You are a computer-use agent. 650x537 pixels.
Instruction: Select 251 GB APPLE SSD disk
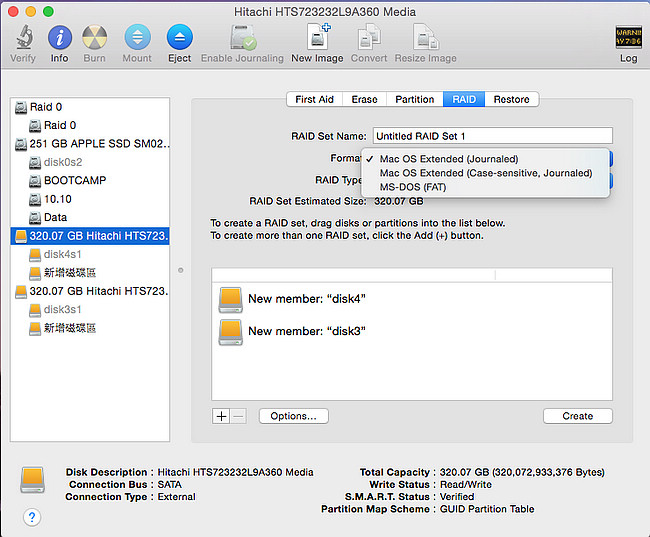click(90, 144)
